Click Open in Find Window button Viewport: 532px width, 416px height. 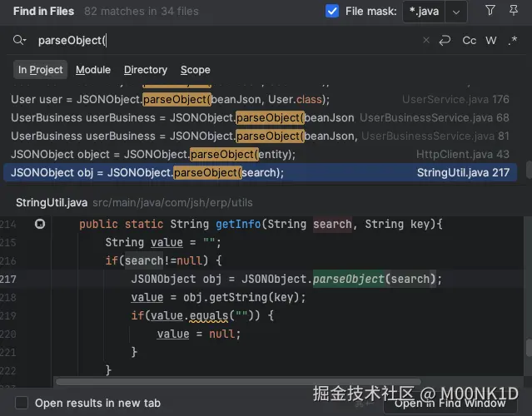(x=450, y=404)
